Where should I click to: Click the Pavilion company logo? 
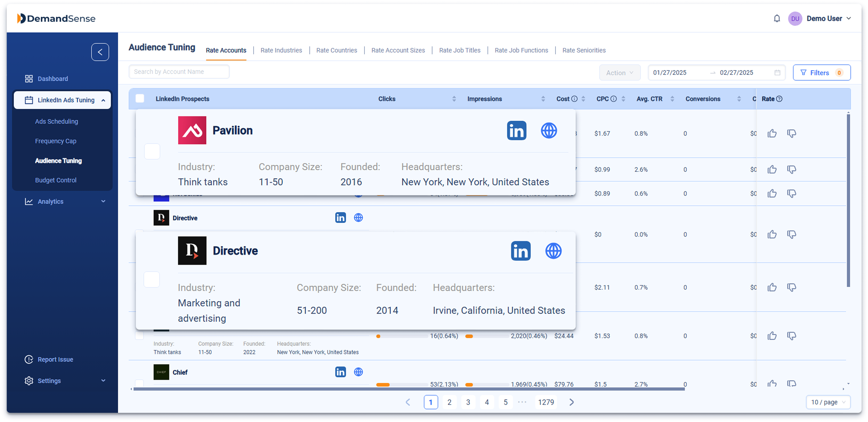pos(192,130)
